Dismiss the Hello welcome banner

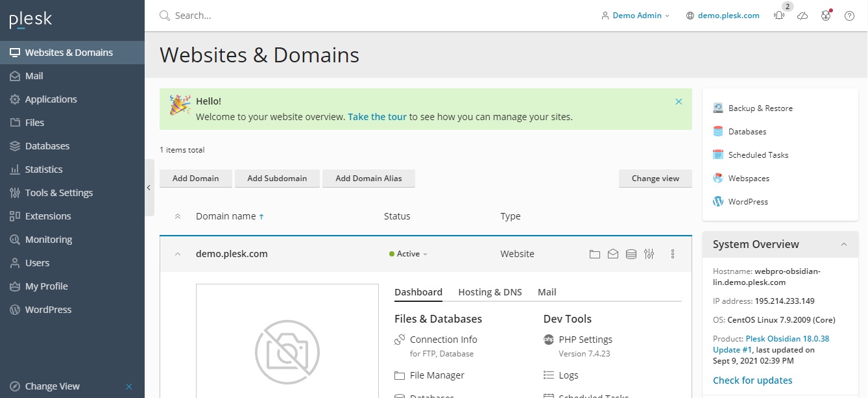click(679, 101)
